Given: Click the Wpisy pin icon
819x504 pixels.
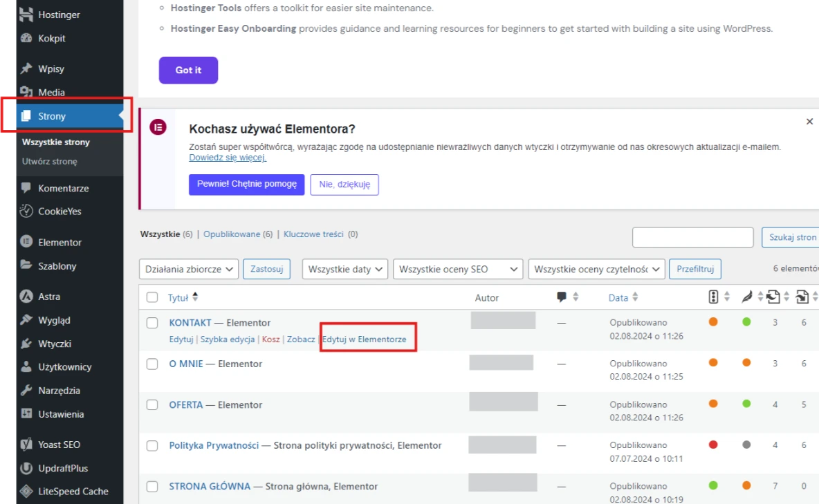Looking at the screenshot, I should click(26, 69).
